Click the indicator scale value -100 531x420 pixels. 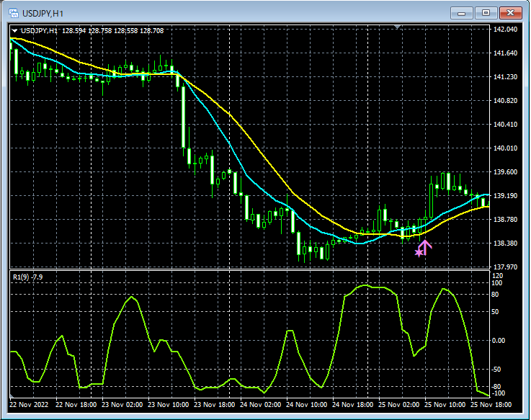point(497,393)
